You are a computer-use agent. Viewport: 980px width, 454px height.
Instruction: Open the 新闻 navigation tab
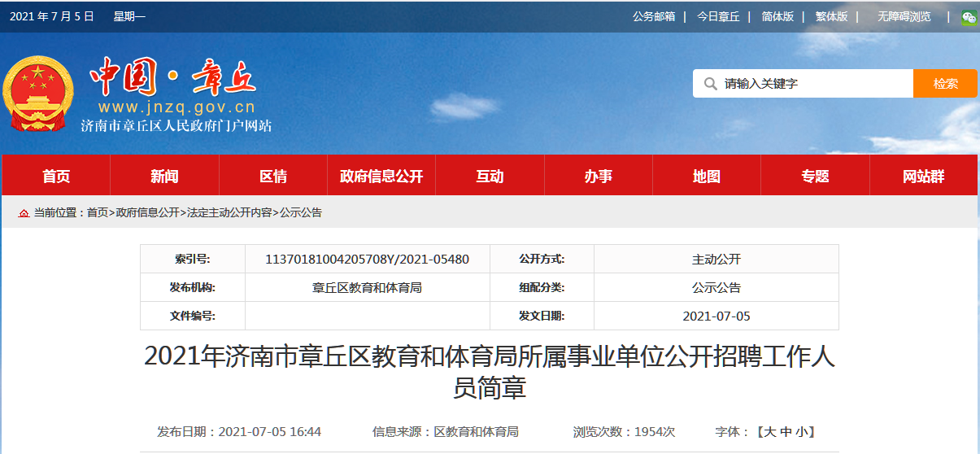[164, 177]
